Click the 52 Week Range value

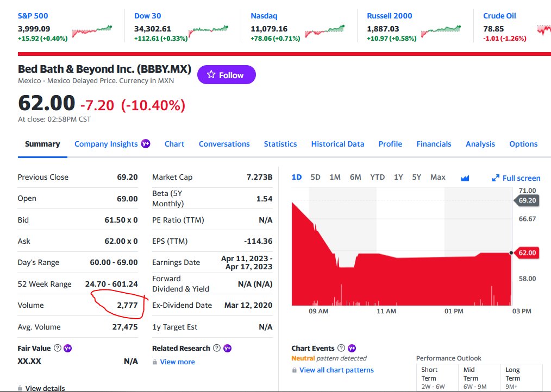[111, 284]
